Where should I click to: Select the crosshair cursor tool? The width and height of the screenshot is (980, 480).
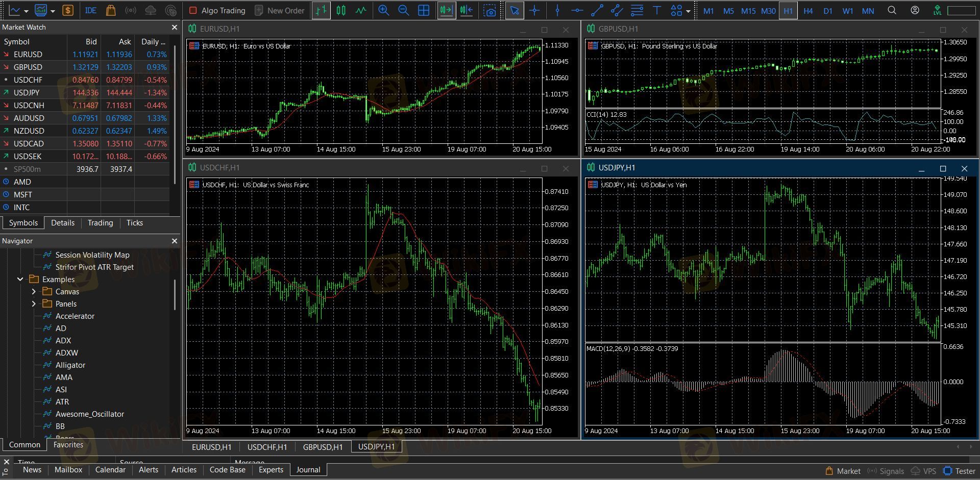click(534, 10)
